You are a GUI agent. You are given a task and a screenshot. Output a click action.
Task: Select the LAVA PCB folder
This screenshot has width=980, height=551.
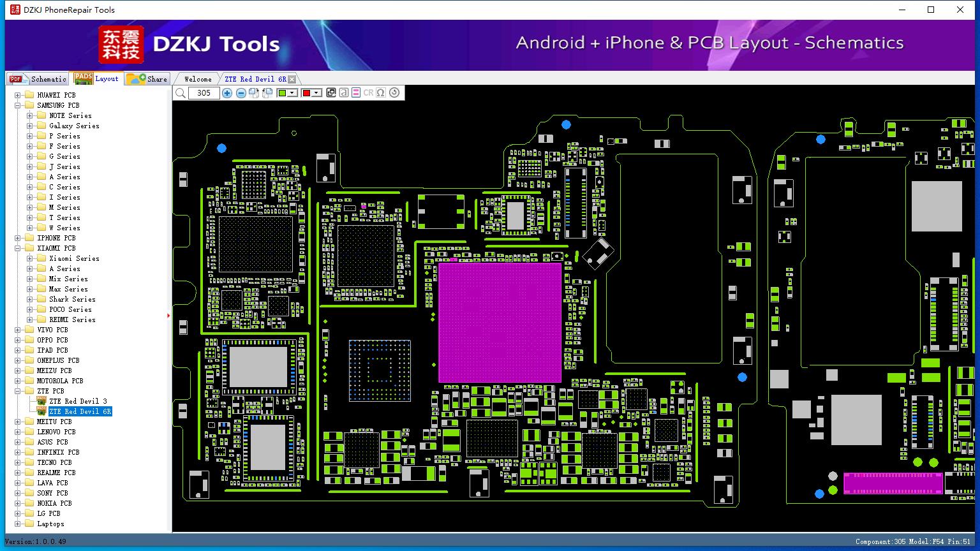coord(52,483)
